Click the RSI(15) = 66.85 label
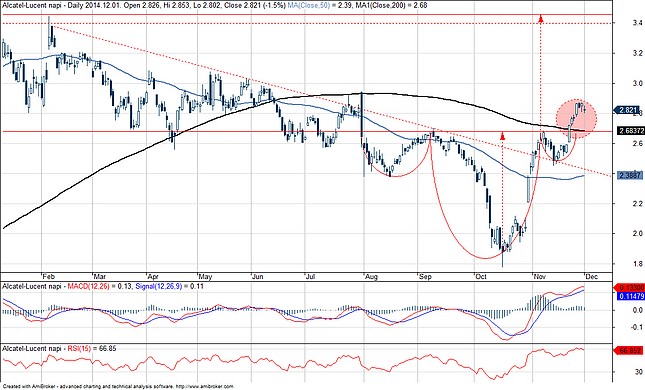Screen dimensions: 645x390 (x=91, y=348)
